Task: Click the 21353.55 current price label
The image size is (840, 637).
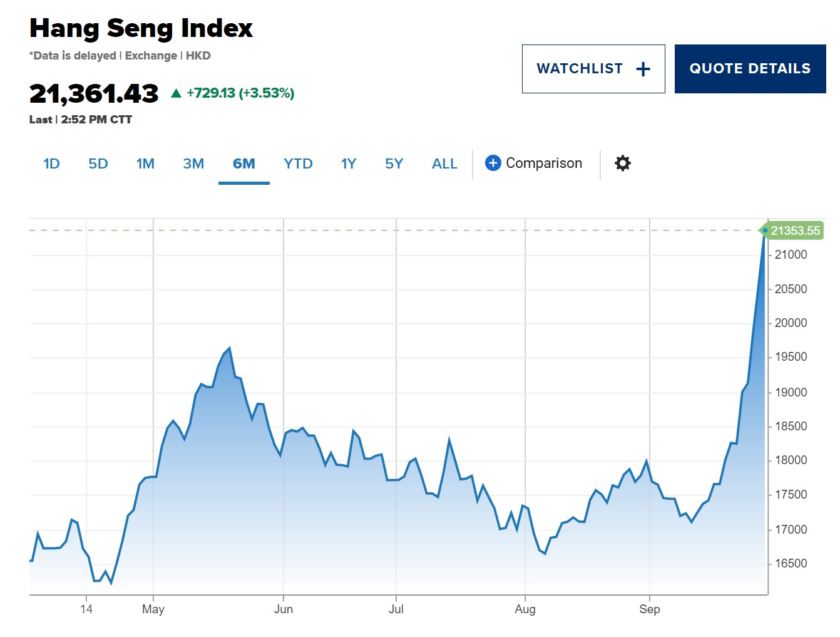Action: pos(795,231)
